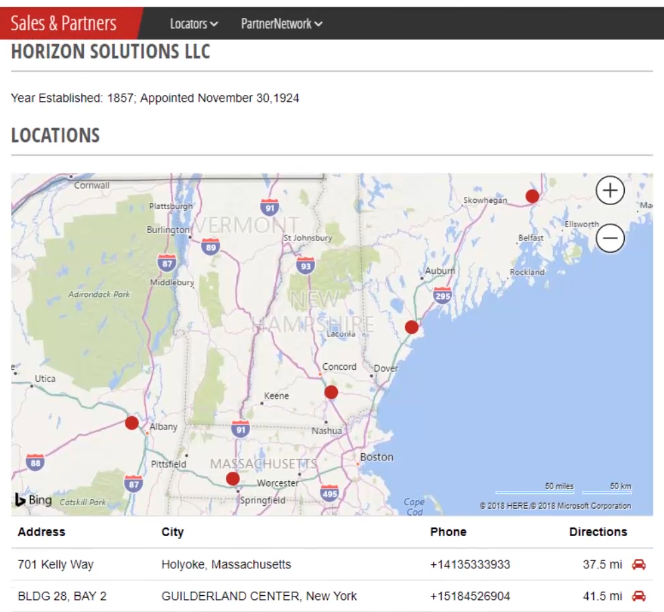
Task: Zoom out on the map
Action: click(x=610, y=238)
